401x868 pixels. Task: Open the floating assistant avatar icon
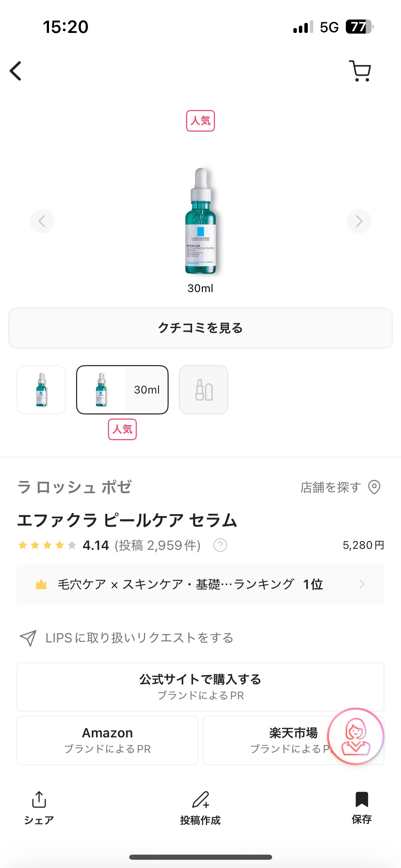[x=355, y=736]
